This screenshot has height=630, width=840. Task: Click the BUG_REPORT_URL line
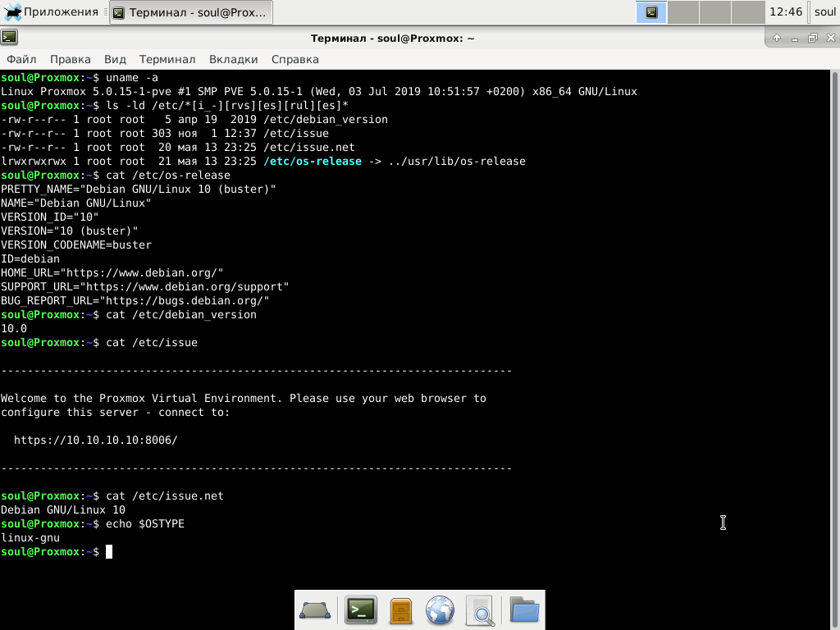[135, 300]
